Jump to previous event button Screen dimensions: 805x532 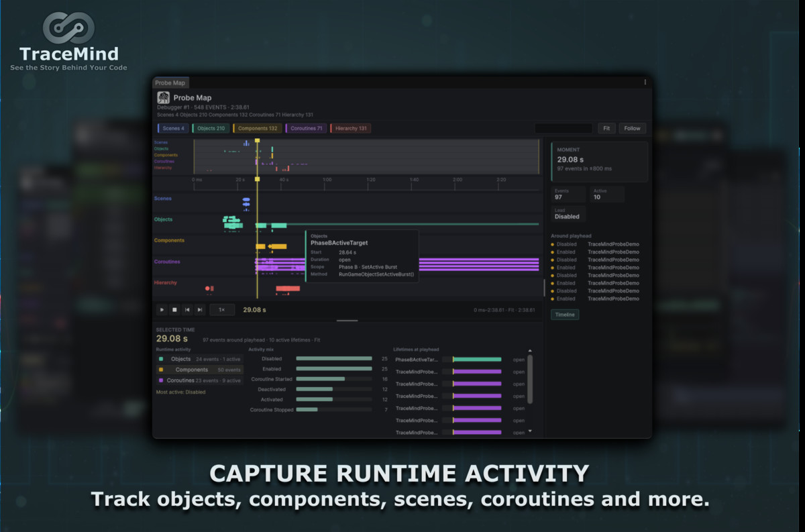click(x=187, y=310)
